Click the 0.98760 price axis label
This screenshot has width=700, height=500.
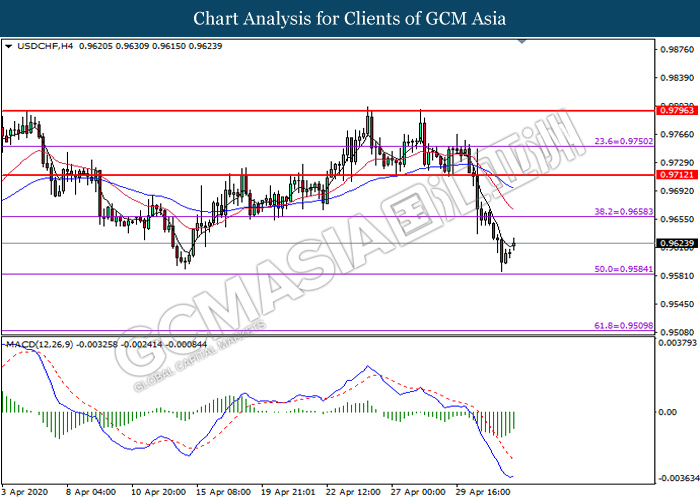675,49
